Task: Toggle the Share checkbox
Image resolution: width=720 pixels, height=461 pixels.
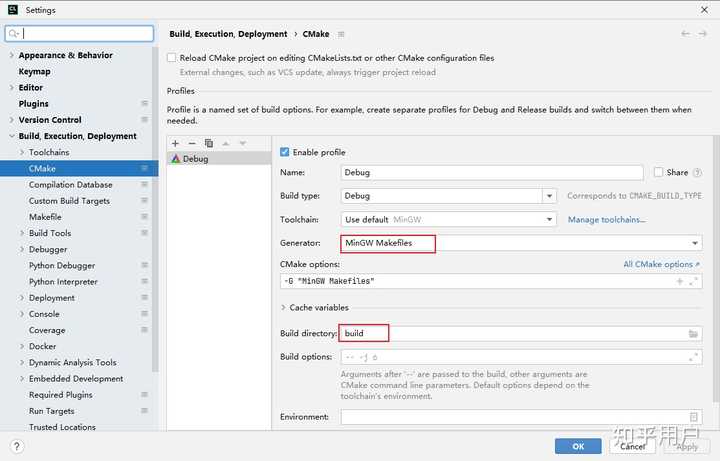Action: (x=658, y=172)
